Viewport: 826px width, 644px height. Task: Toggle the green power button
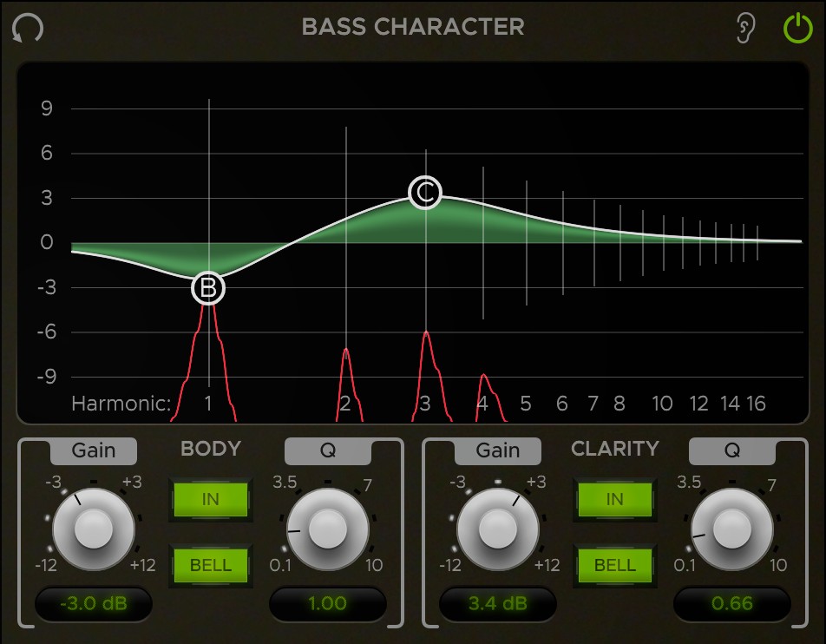coord(797,27)
